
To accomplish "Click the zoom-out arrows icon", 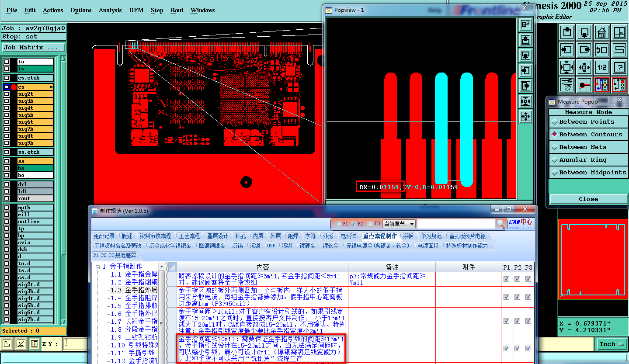I will (584, 67).
